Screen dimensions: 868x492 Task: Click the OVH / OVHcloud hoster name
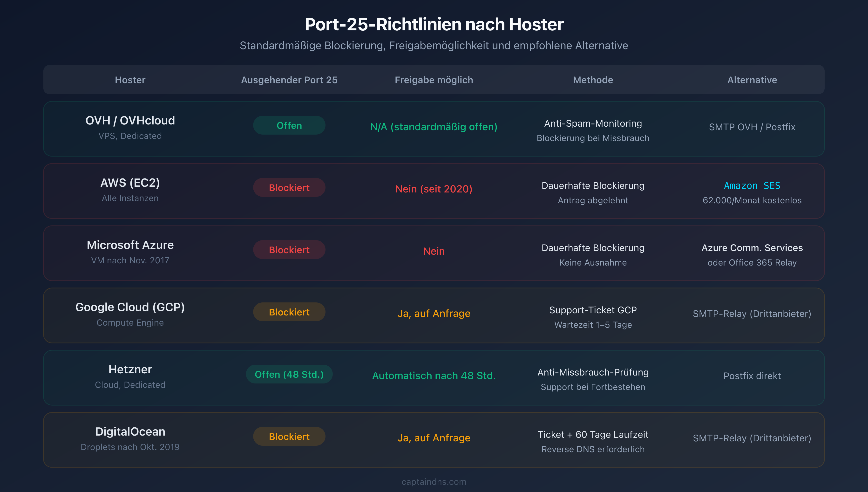click(130, 120)
